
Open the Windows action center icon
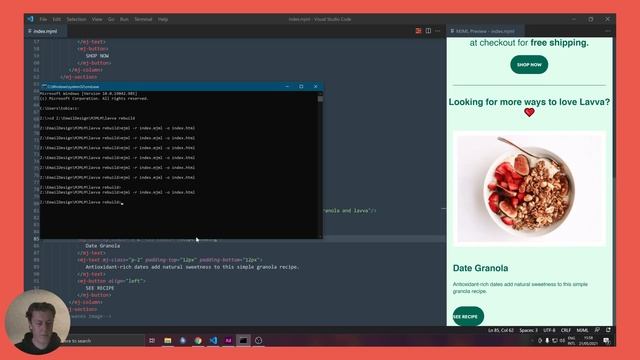[x=606, y=340]
